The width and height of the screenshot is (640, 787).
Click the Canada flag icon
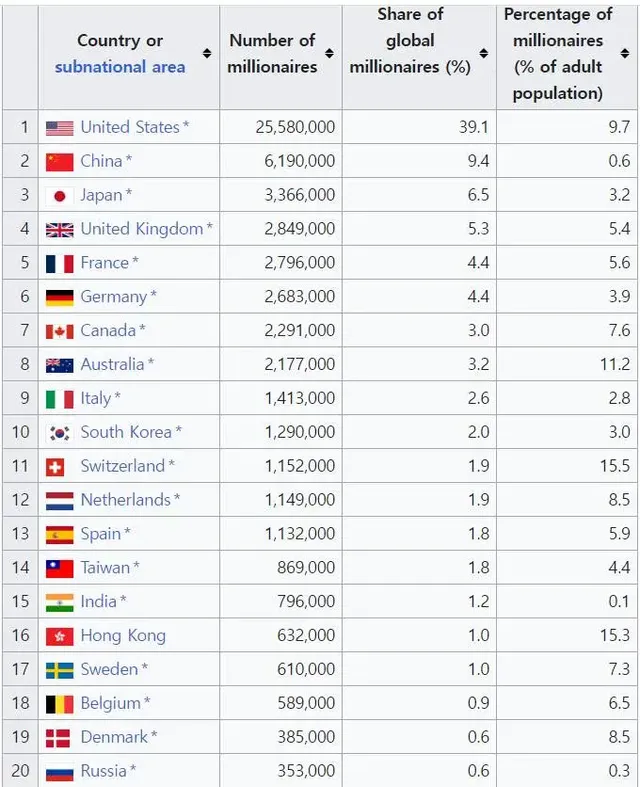point(59,331)
